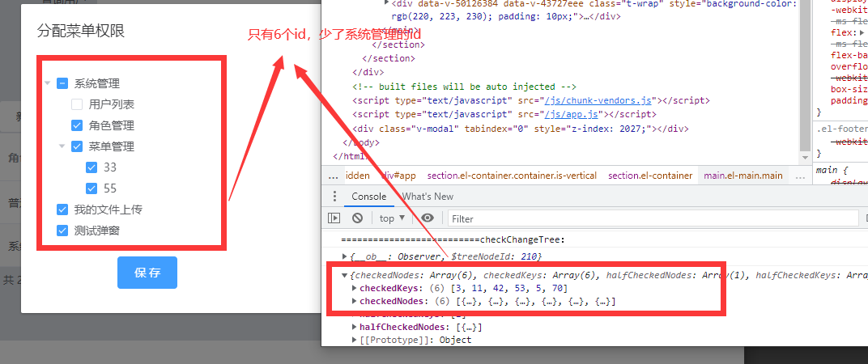Collapse the logged checkedNodes object
Viewport: 868px width, 364px height.
click(346, 275)
